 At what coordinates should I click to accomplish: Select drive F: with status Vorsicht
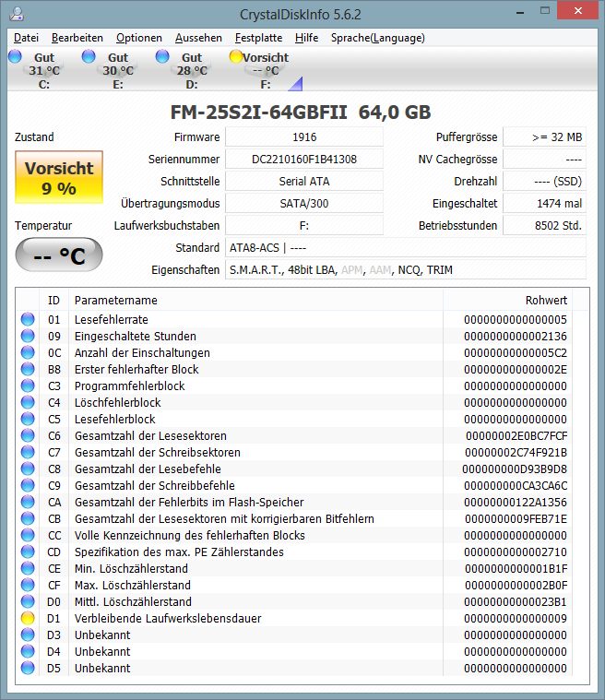266,70
